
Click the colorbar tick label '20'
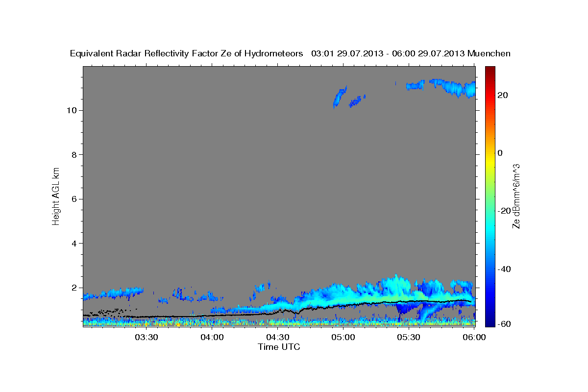[x=502, y=95]
